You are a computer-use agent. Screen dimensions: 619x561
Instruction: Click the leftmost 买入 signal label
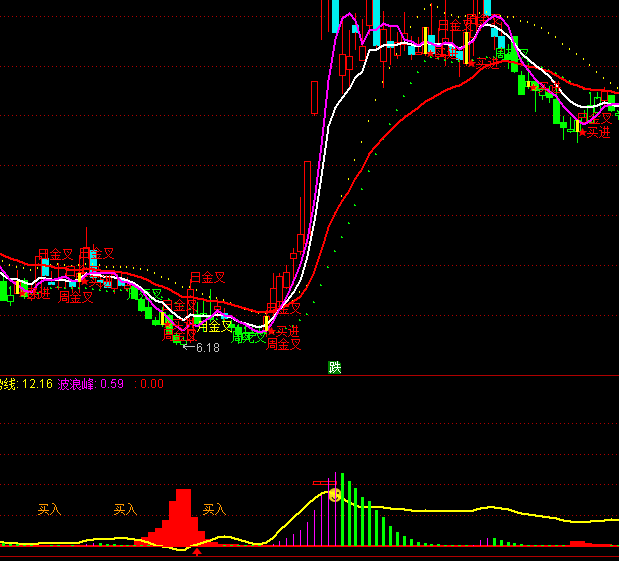(x=49, y=509)
